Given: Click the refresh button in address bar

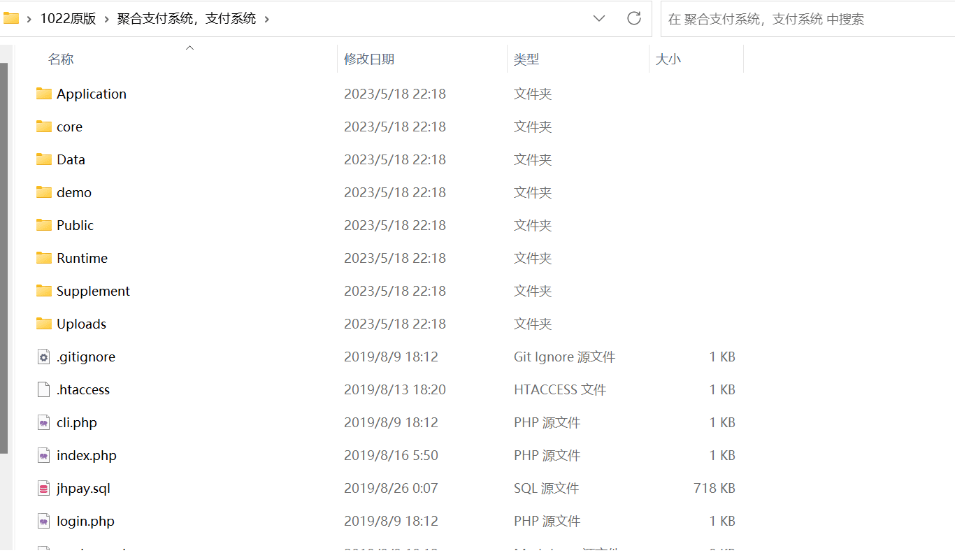Looking at the screenshot, I should pos(633,19).
